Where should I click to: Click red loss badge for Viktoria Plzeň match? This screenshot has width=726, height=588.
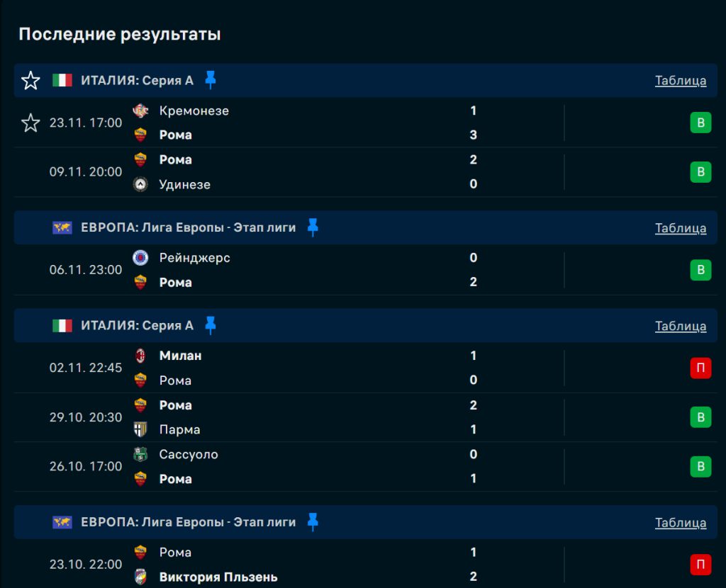[700, 565]
